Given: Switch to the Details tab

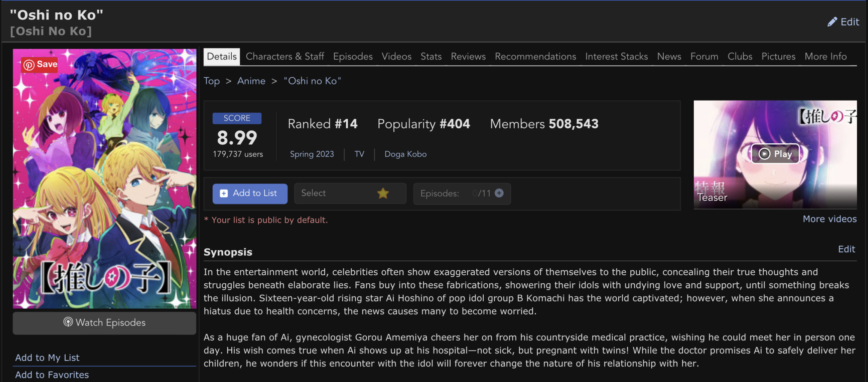Looking at the screenshot, I should 222,56.
